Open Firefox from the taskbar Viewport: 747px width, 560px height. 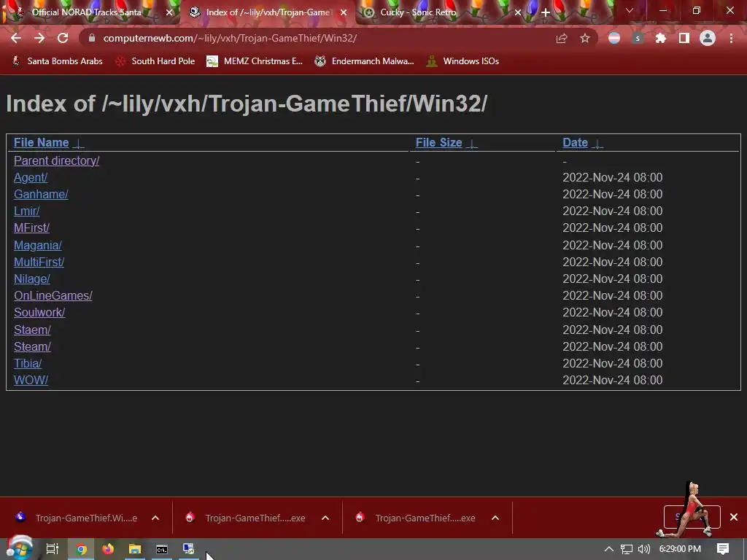click(108, 549)
